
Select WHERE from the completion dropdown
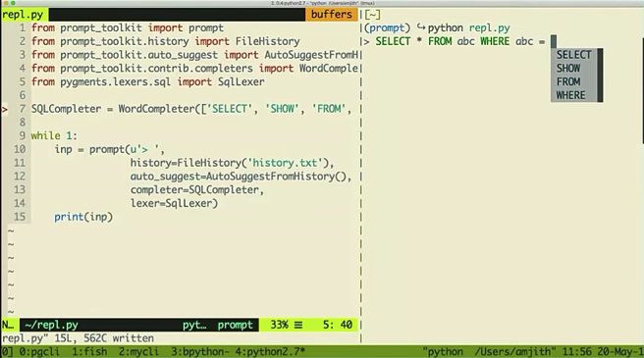(574, 95)
